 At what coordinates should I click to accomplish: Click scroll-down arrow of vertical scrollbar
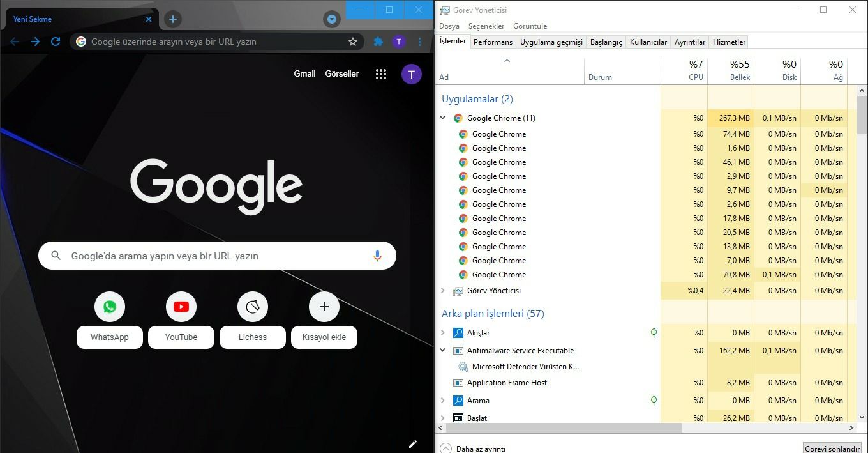click(862, 418)
